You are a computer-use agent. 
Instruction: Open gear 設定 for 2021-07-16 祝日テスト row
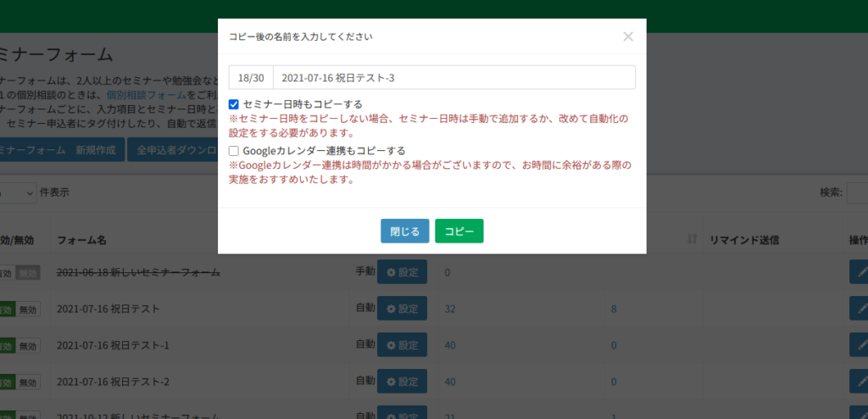coord(402,309)
